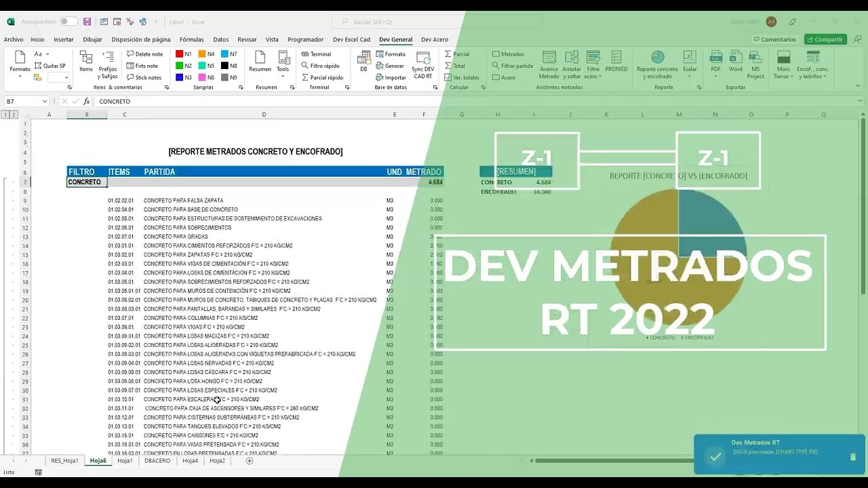Screen dimensions: 868x488
Task: Click the Quitar SP tool
Action: point(50,66)
